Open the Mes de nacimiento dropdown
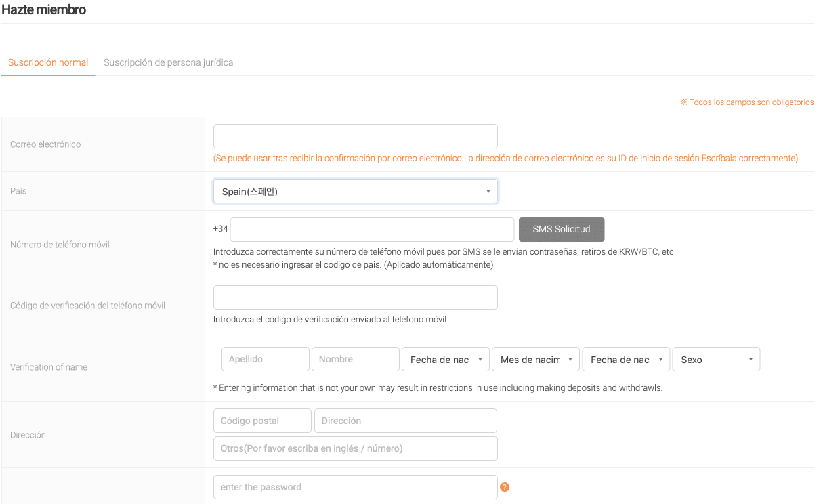Viewport: 823px width, 504px height. (536, 359)
